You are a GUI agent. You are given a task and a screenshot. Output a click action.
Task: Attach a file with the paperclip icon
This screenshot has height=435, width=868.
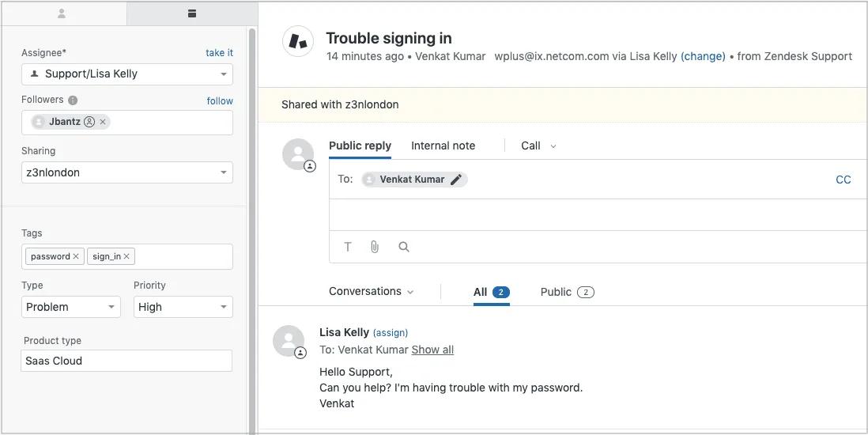coord(375,247)
